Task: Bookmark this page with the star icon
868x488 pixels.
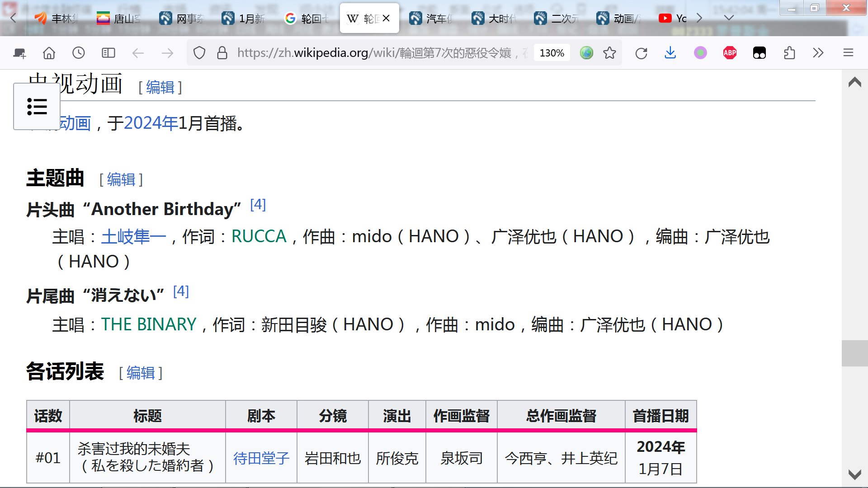Action: [609, 52]
